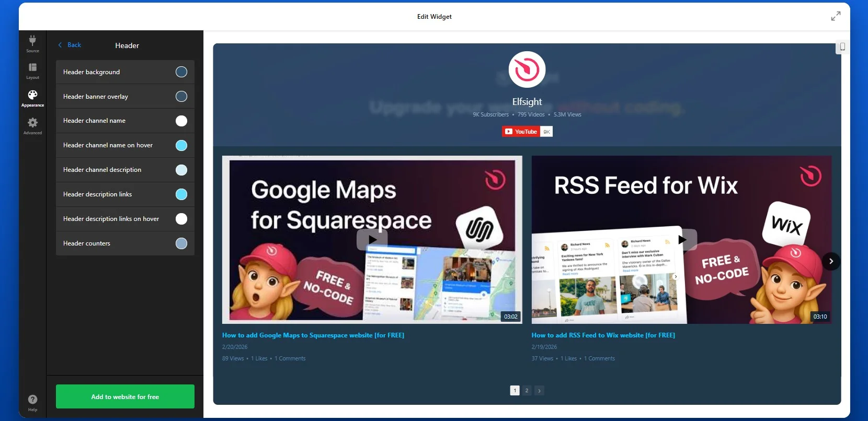Open Header banner overlay color picker

coord(181,97)
